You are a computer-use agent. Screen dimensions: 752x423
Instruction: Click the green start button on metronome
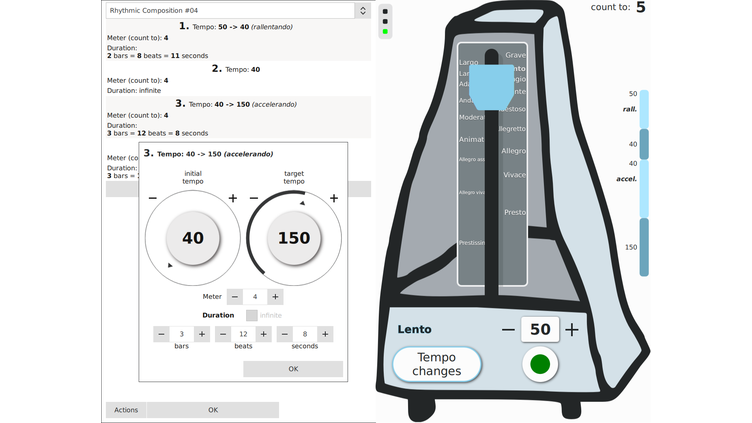pos(540,364)
